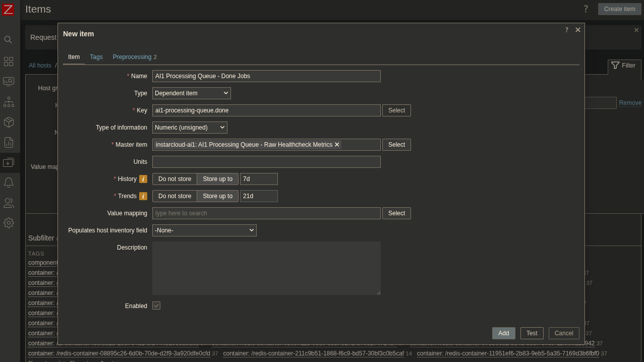Click the Remove link in background
Image resolution: width=644 pixels, height=362 pixels.
click(630, 103)
